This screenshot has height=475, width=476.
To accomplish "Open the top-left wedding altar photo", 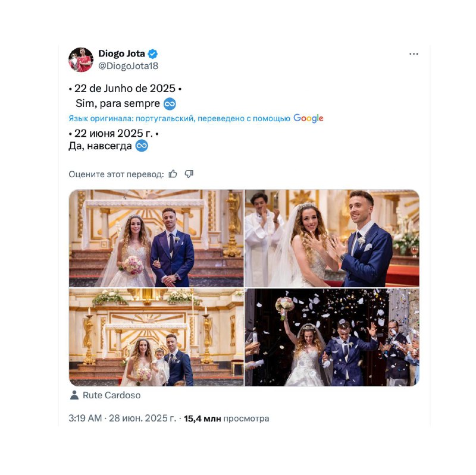I will 156,238.
